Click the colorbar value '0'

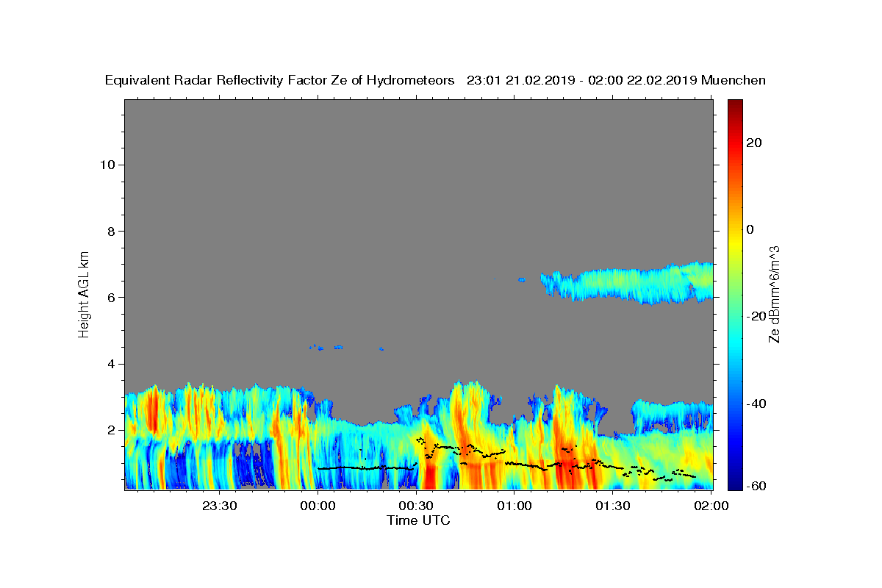point(750,229)
